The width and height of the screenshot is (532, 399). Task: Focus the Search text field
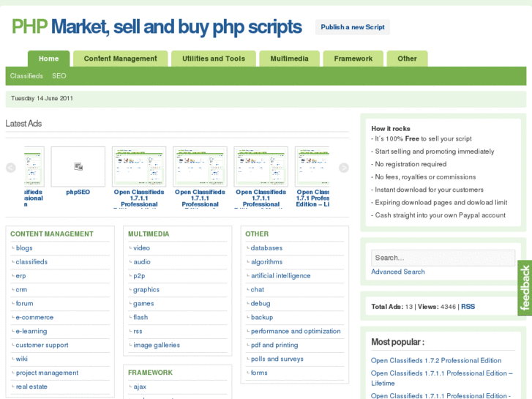pos(443,258)
